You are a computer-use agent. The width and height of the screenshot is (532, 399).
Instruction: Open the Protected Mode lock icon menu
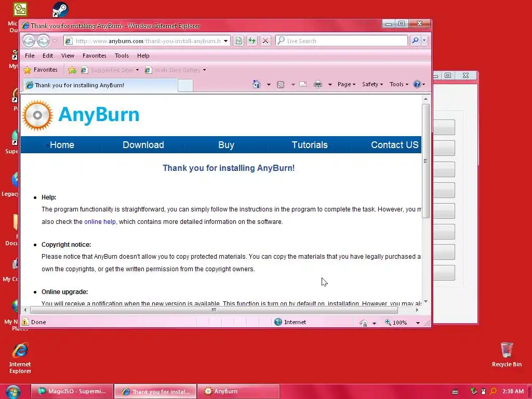[x=368, y=323]
